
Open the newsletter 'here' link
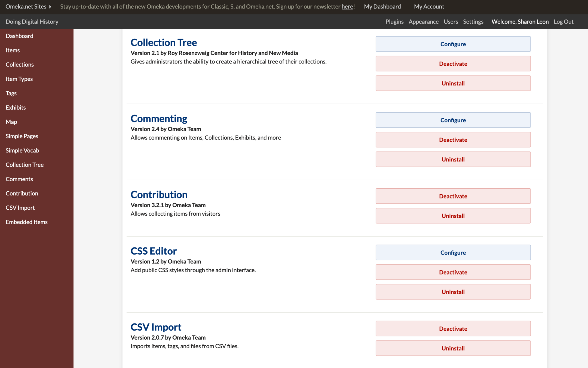(347, 7)
